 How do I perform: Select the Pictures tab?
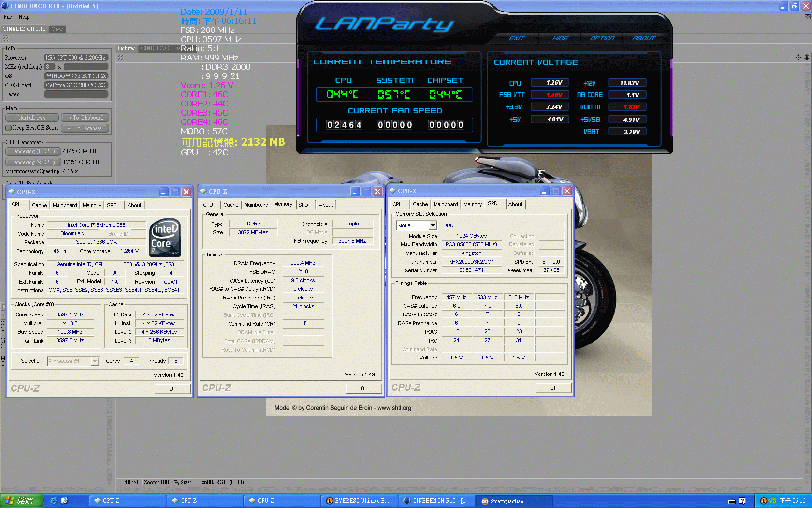coord(127,48)
